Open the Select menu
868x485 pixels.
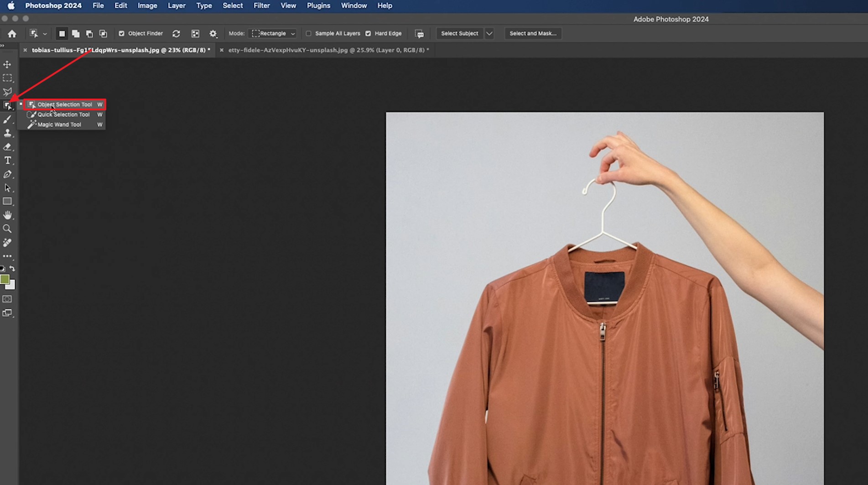pos(233,5)
